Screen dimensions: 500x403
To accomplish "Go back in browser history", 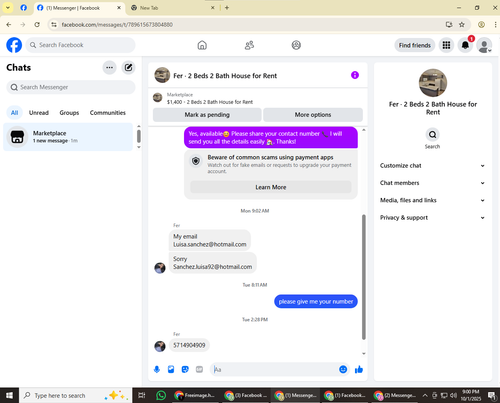I will pos(9,25).
